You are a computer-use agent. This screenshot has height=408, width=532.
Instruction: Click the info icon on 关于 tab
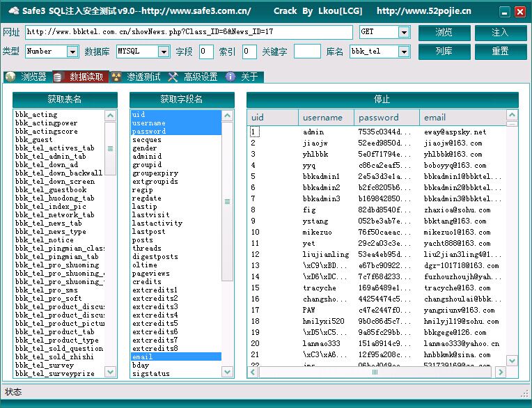(230, 77)
